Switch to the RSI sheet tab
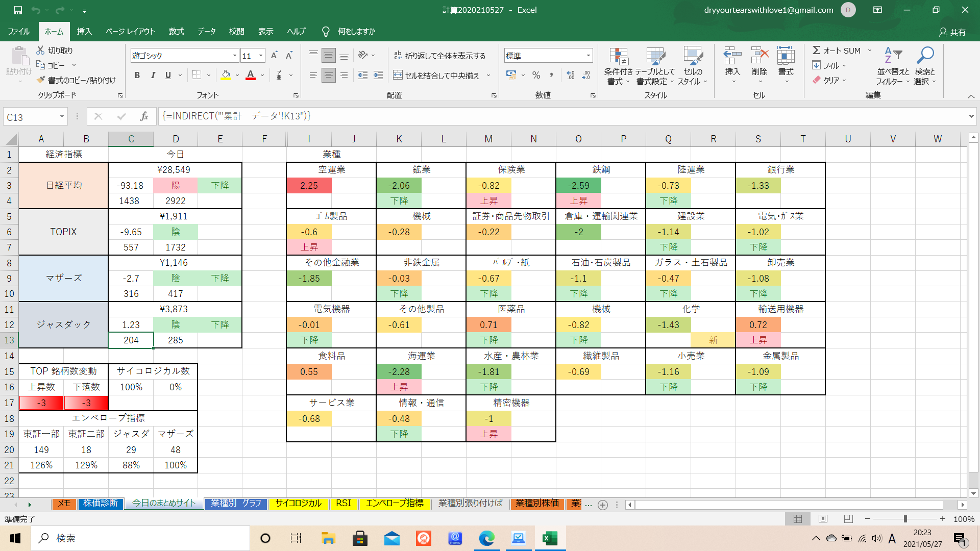 (343, 503)
